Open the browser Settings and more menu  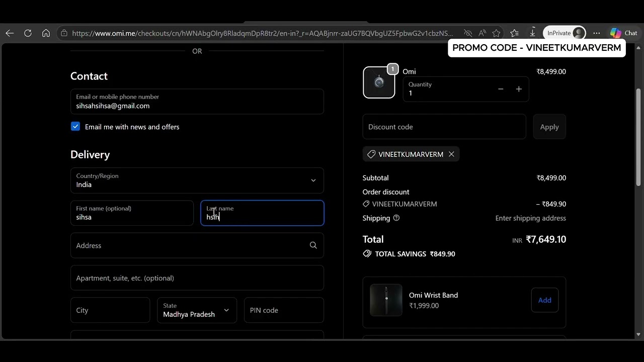pos(596,33)
